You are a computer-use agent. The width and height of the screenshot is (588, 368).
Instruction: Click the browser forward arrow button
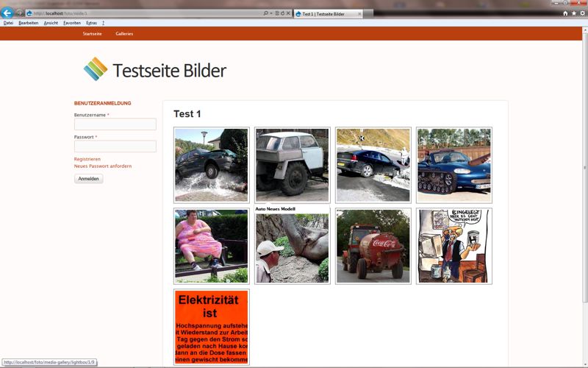pyautogui.click(x=20, y=13)
